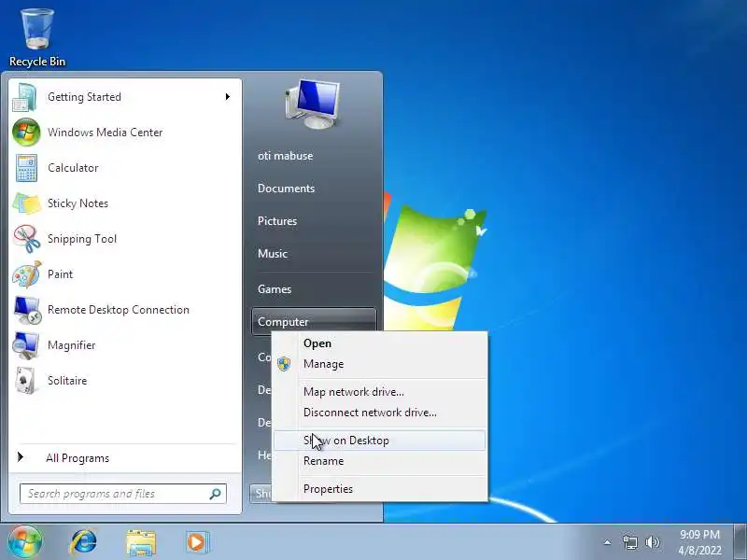Click the Magnifier label
The image size is (747, 560).
(72, 345)
